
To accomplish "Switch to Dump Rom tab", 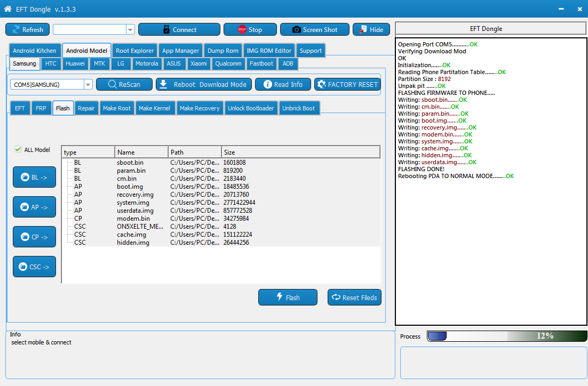I will point(223,51).
